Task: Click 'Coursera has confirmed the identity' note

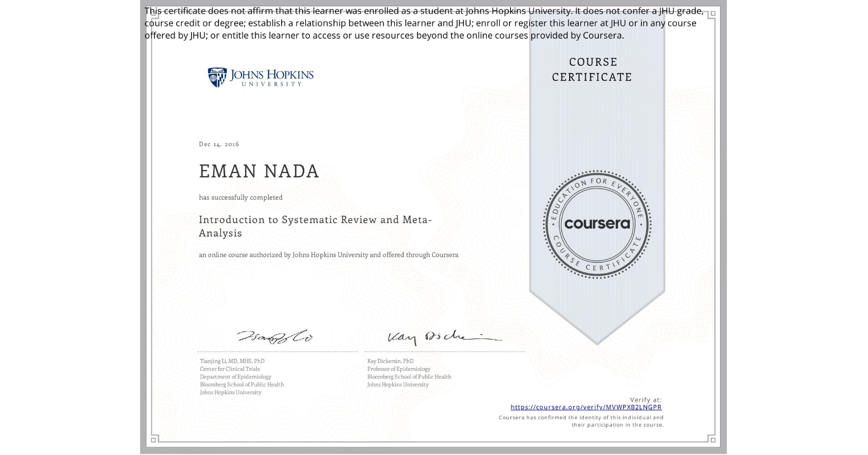Action: coord(581,421)
